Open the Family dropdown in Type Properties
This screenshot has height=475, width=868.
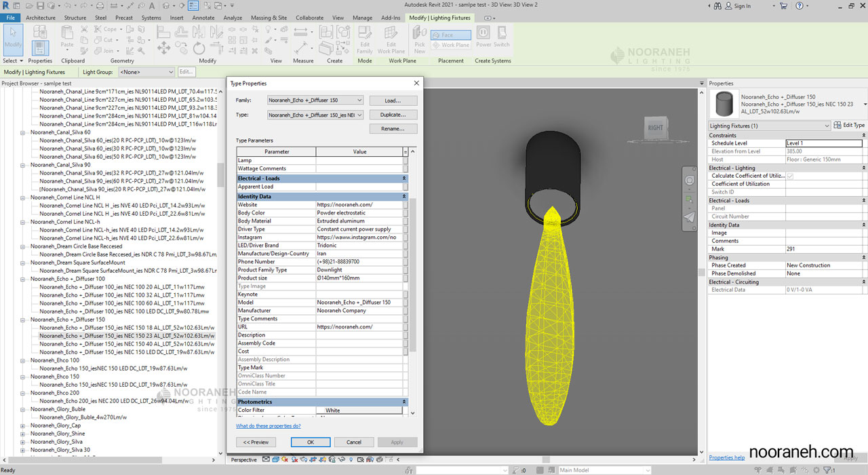tap(315, 100)
